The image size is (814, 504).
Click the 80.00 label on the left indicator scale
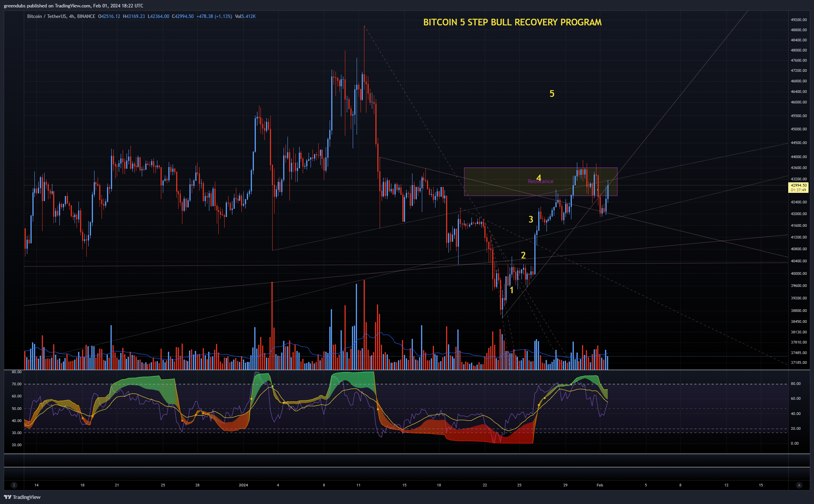click(x=16, y=372)
